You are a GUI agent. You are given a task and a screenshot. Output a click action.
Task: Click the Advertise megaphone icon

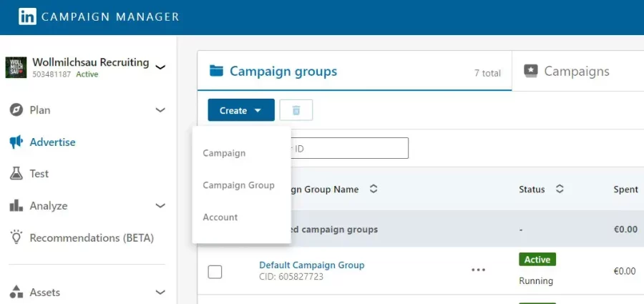click(x=16, y=142)
